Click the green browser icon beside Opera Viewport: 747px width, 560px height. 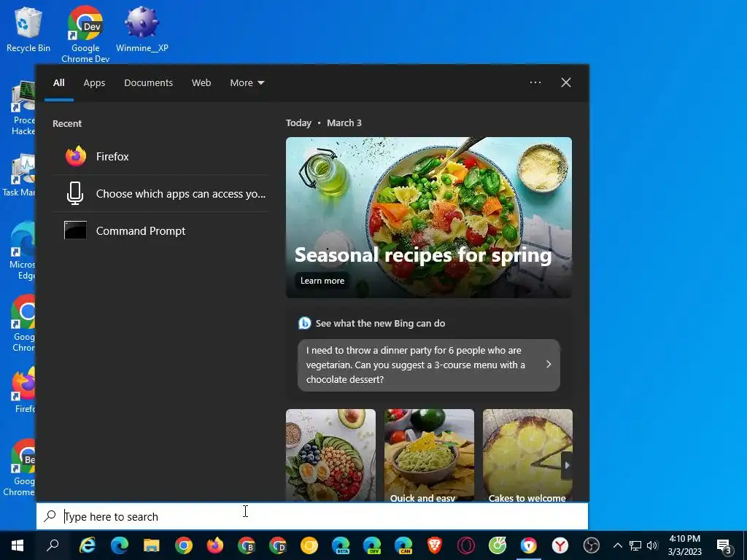tap(498, 545)
